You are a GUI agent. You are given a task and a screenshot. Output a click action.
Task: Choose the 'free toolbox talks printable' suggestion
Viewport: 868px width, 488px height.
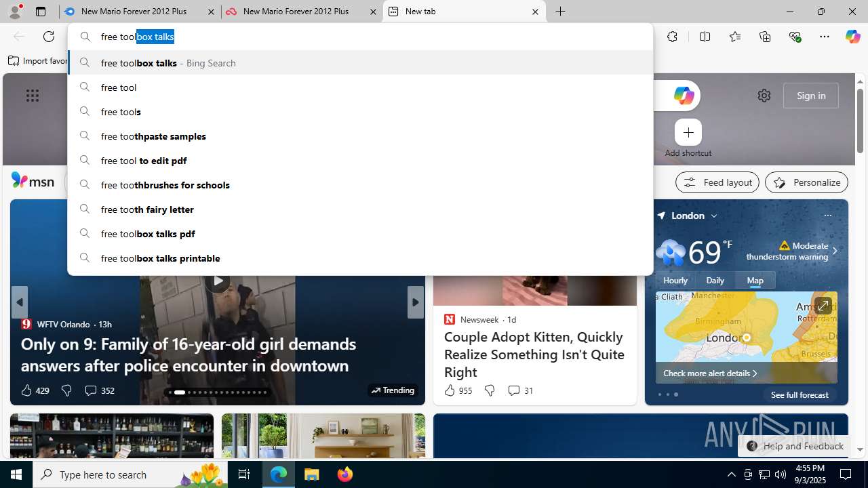pyautogui.click(x=360, y=258)
